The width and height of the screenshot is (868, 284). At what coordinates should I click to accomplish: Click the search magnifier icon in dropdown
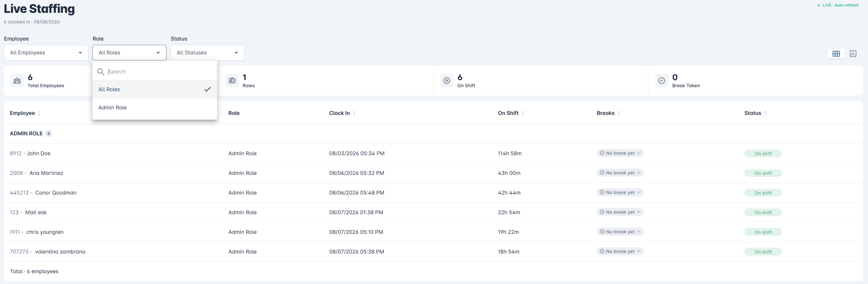101,72
